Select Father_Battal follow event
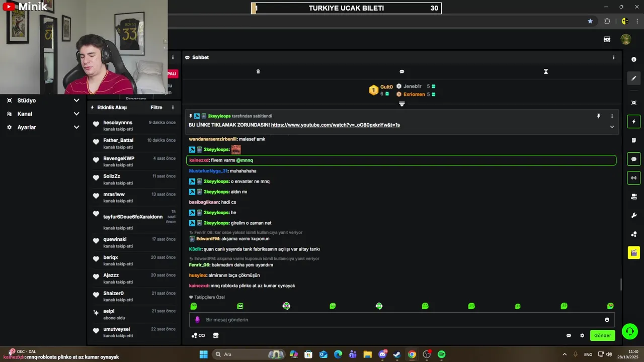Image resolution: width=644 pixels, height=362 pixels. (x=134, y=143)
